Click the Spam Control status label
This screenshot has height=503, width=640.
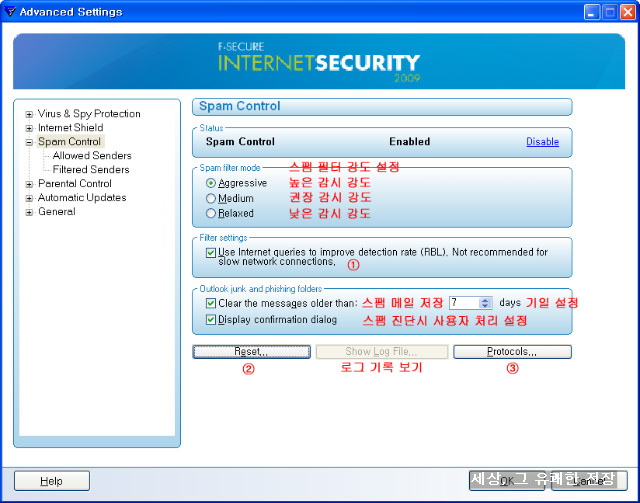point(240,142)
